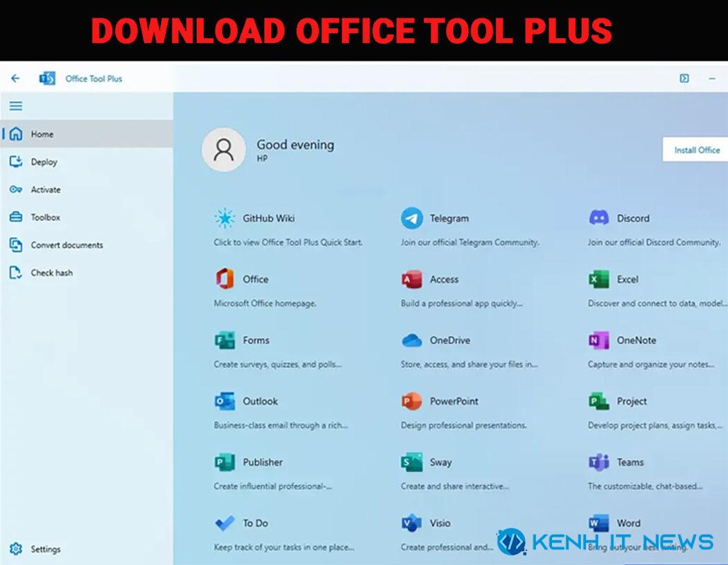
Task: Click the Outlook icon
Action: tap(225, 401)
